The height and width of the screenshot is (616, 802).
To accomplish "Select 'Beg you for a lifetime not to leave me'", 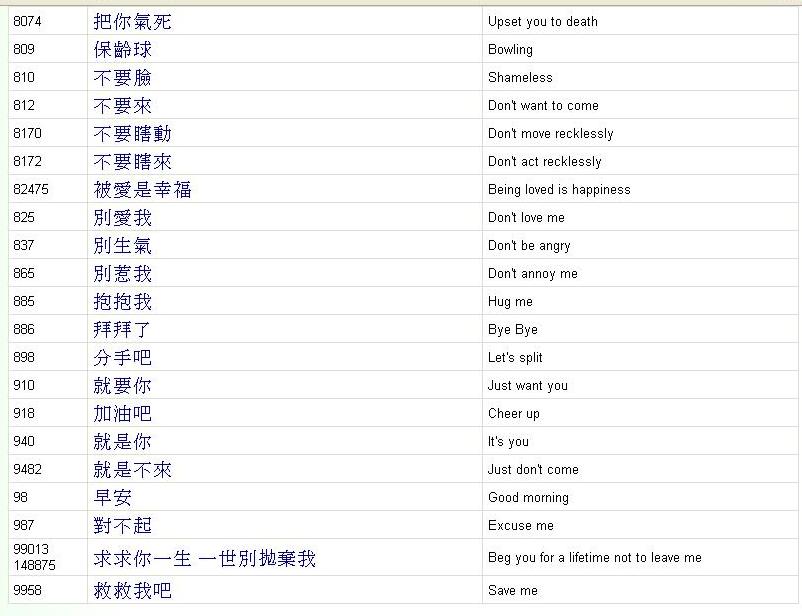I will [x=595, y=558].
